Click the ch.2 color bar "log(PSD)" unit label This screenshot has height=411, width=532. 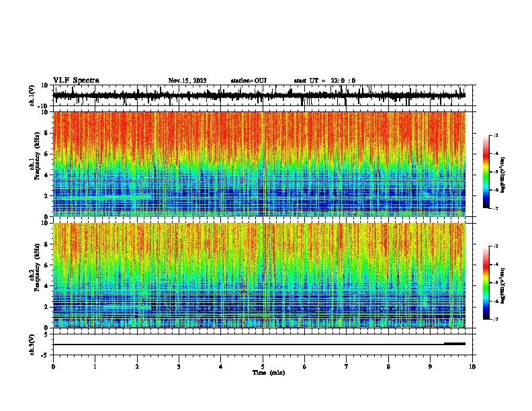point(503,285)
